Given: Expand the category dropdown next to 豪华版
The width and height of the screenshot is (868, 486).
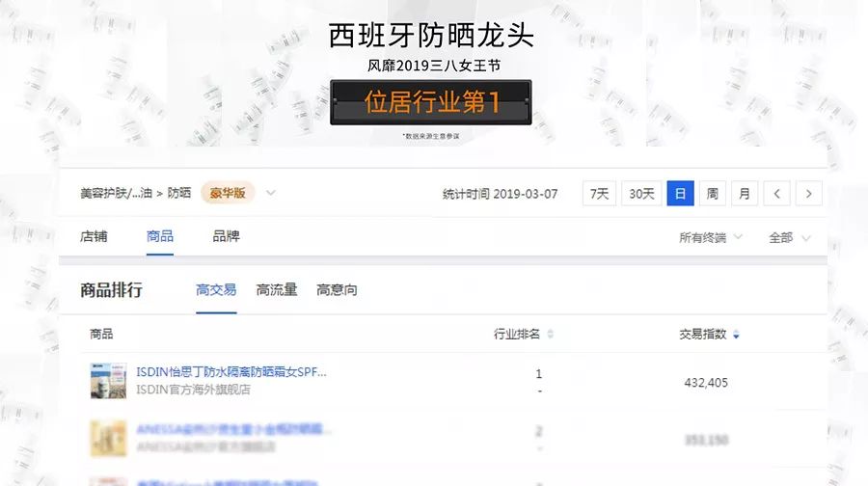Looking at the screenshot, I should [271, 193].
